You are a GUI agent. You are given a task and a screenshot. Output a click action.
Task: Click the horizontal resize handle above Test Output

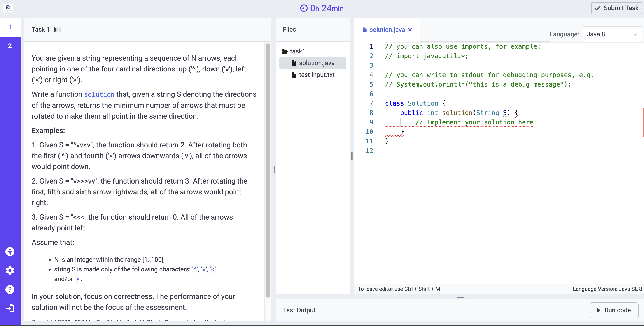coord(460,296)
